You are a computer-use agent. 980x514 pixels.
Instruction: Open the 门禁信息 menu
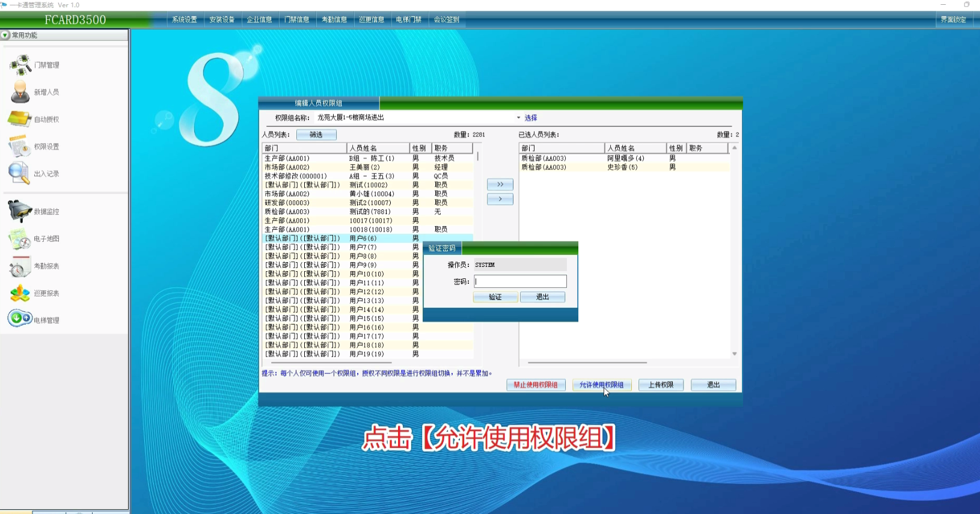tap(297, 20)
